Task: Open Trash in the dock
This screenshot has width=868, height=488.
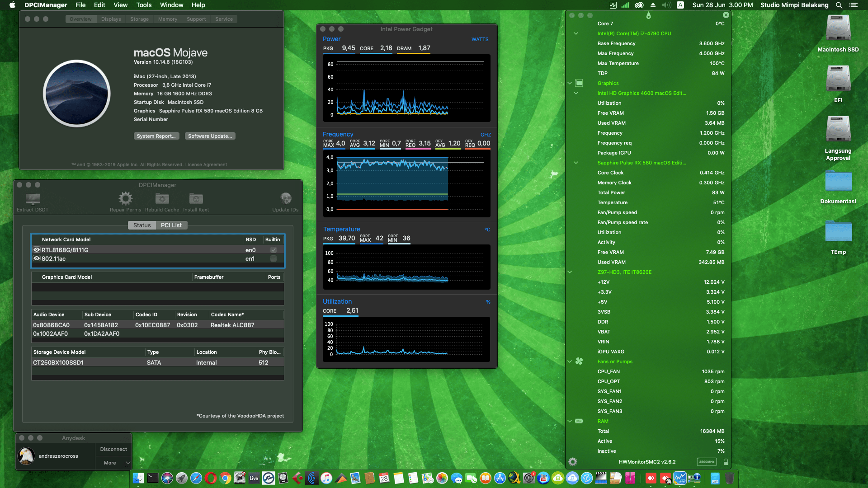Action: [x=729, y=478]
